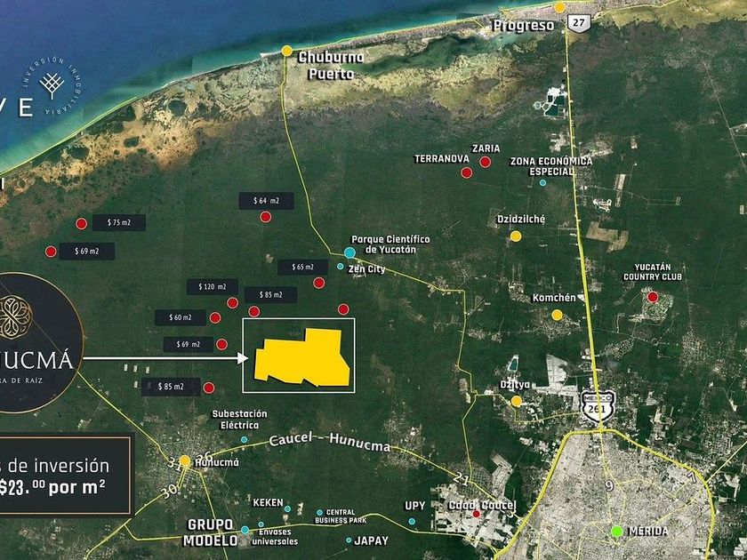This screenshot has height=560, width=747.
Task: Click the UPY label
Action: [415, 506]
